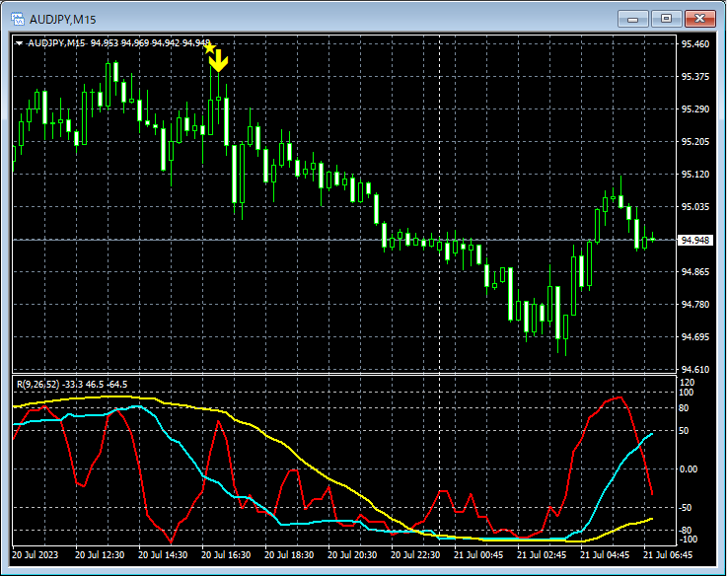
Task: Click the time label 20 Jul 20:30
Action: 352,555
